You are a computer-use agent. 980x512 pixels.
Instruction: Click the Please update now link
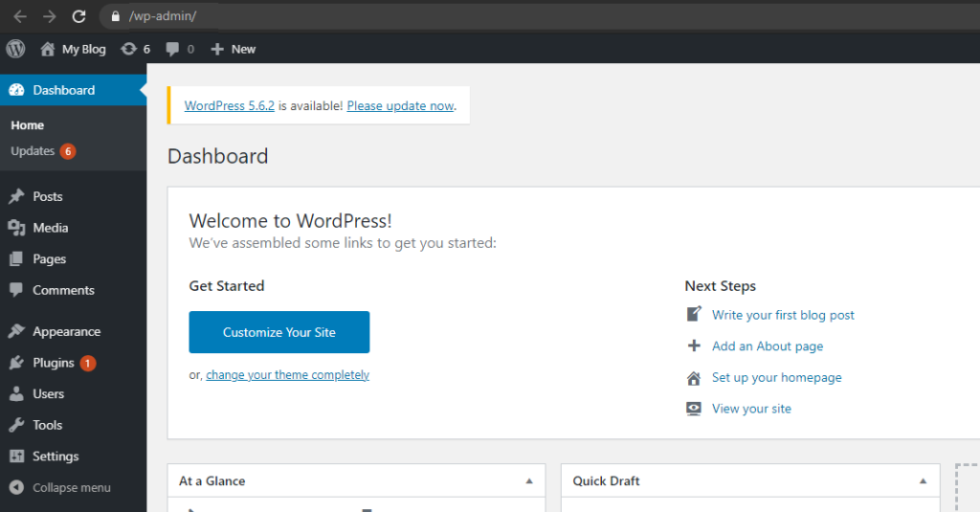click(400, 105)
